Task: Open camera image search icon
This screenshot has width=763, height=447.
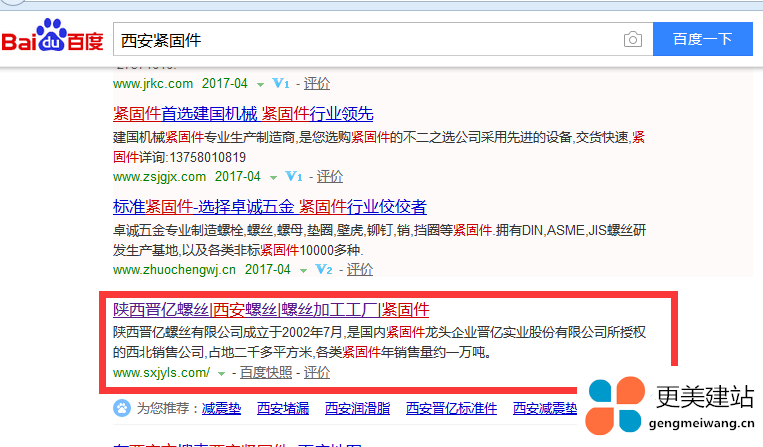Action: coord(633,39)
